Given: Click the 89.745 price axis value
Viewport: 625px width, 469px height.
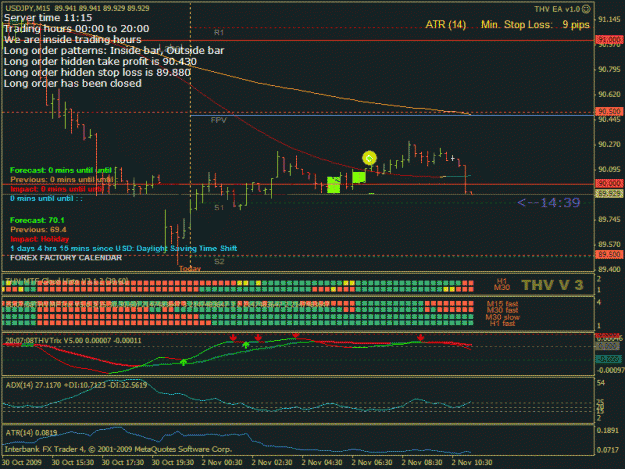Looking at the screenshot, I should (x=609, y=219).
